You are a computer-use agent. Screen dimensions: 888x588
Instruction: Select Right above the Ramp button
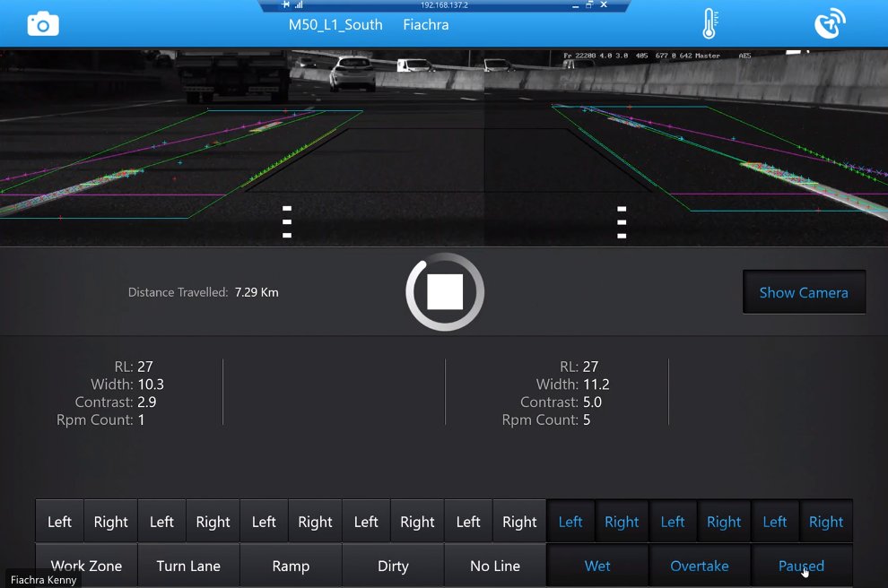pyautogui.click(x=315, y=521)
